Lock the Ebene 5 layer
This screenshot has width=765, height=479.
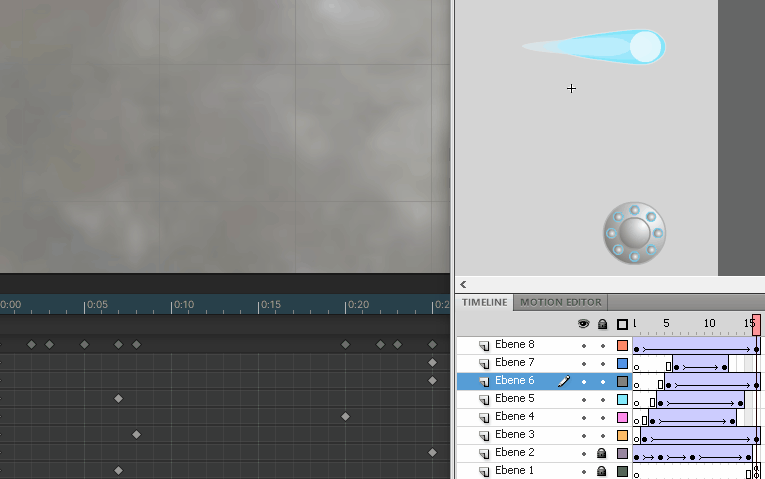coord(603,400)
